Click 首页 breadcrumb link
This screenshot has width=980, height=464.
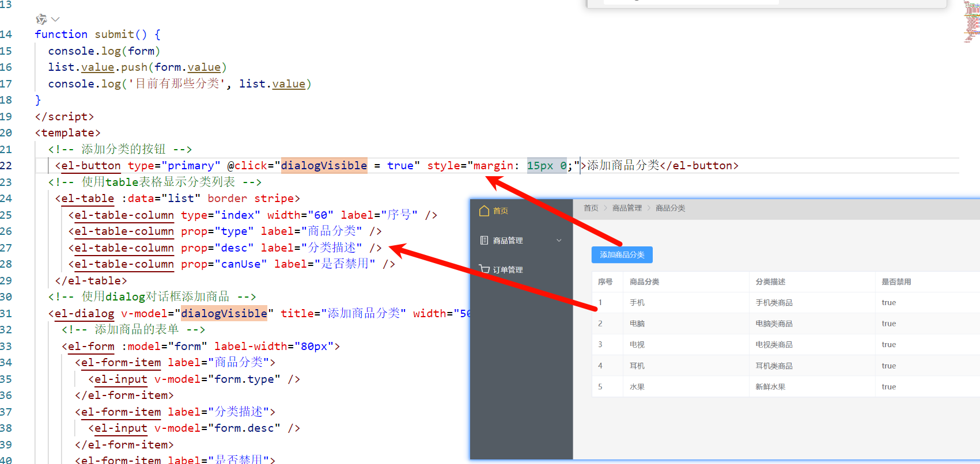(591, 208)
